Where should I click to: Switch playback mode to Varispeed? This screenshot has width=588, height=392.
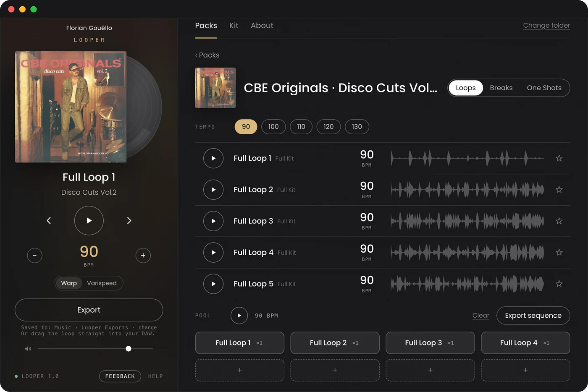(102, 283)
